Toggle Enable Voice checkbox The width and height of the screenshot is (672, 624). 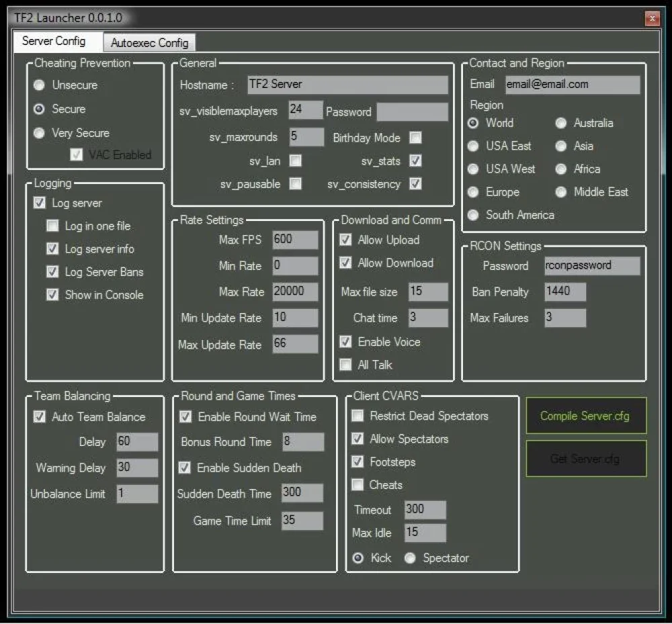(345, 341)
